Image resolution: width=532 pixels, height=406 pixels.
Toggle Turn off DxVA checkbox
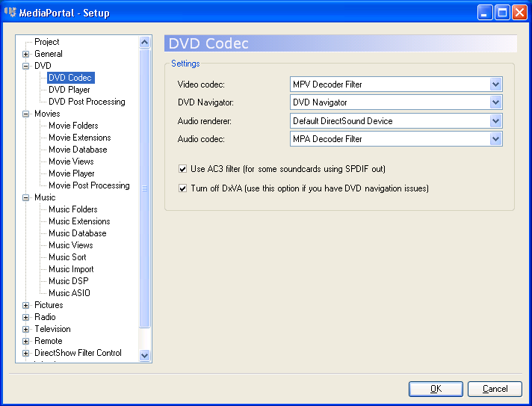pyautogui.click(x=182, y=188)
